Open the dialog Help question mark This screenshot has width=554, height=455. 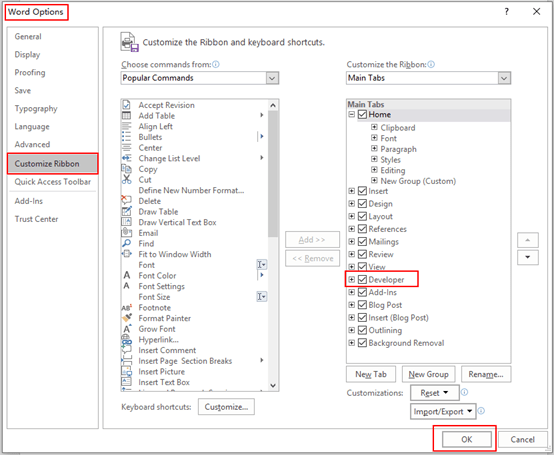[507, 12]
